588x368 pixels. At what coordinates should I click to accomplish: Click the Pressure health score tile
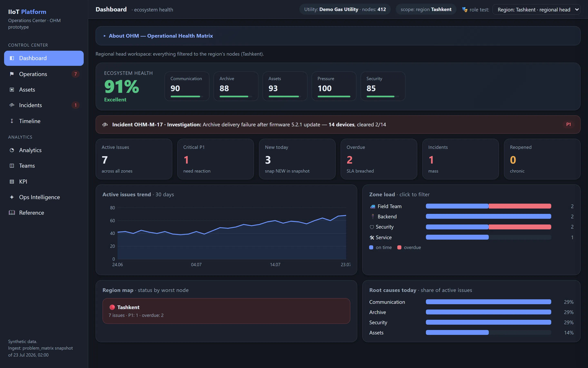(334, 86)
